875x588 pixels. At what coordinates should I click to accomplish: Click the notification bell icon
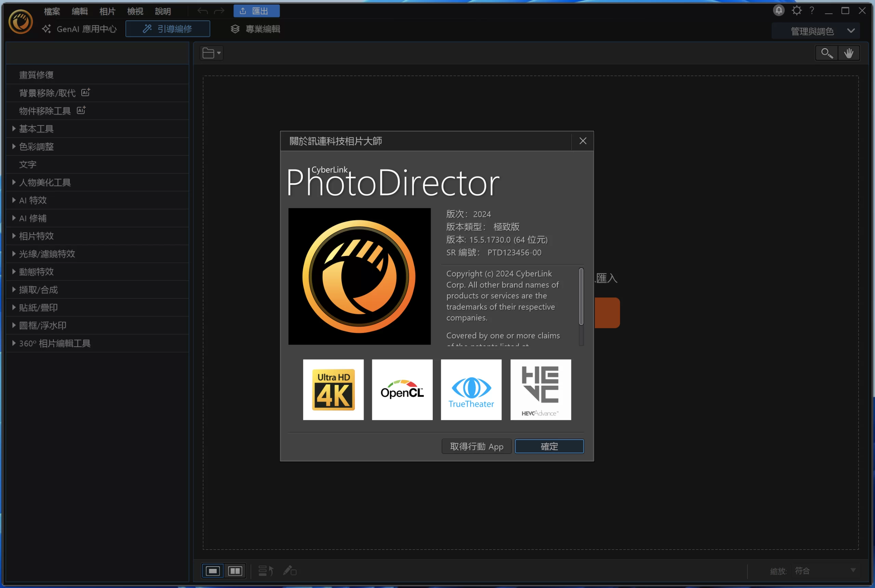coord(778,11)
